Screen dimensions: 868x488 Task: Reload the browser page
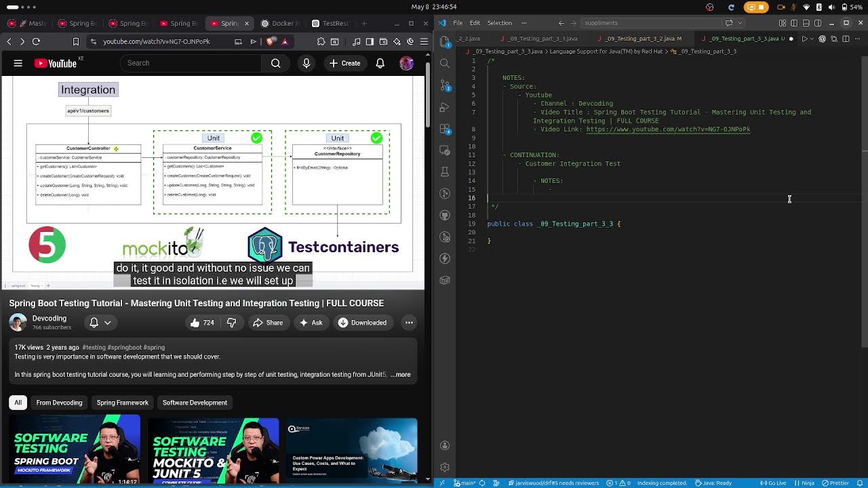36,41
